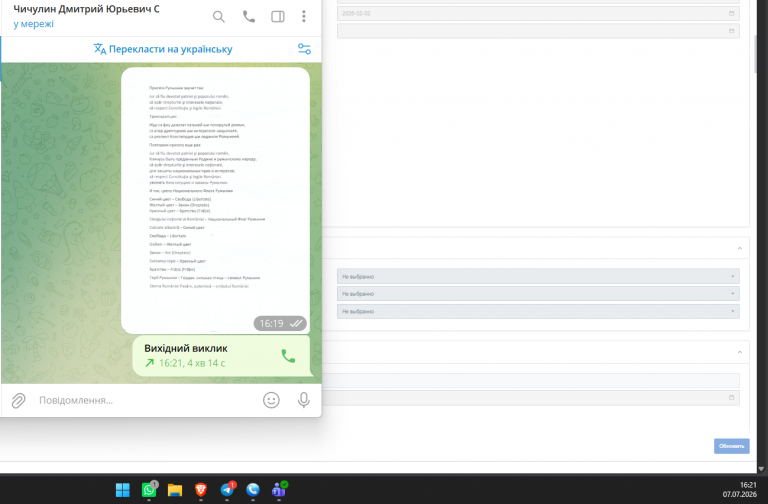This screenshot has width=768, height=504.
Task: Open calendar icon of empty date field below
Action: [731, 31]
